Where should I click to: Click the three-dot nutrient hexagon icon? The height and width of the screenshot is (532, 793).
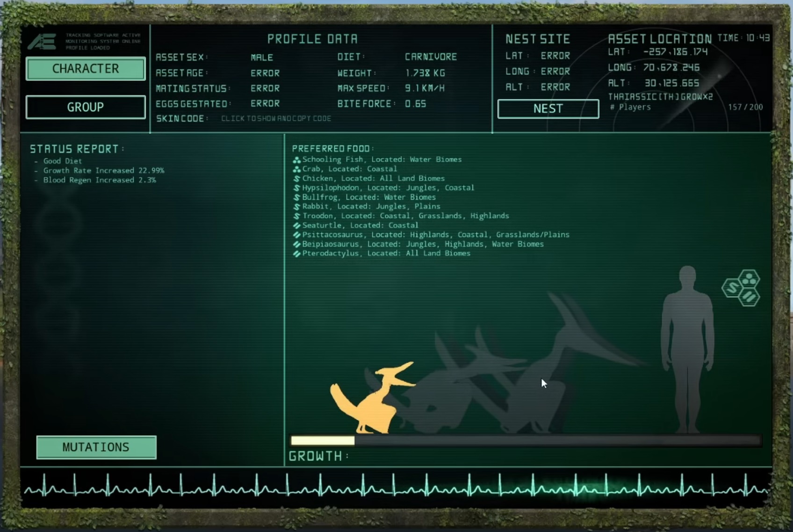click(749, 279)
